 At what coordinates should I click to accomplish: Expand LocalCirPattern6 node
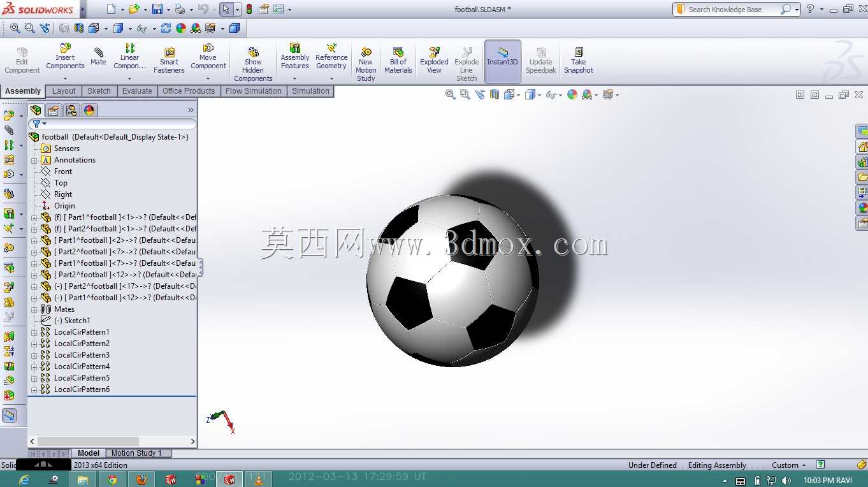point(34,389)
